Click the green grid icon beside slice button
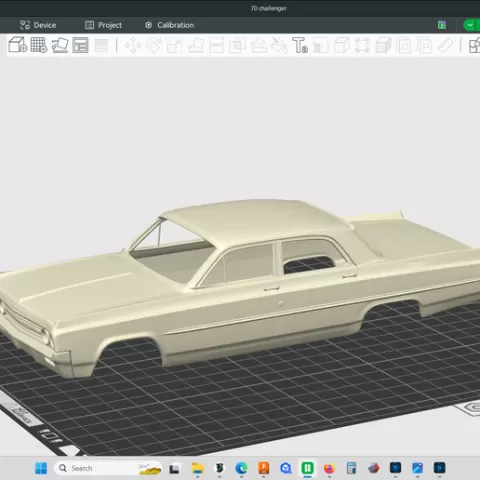480x480 pixels. coord(442,25)
